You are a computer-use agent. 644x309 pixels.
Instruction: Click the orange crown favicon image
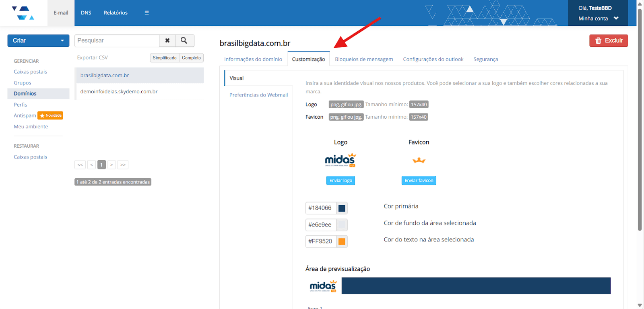(419, 161)
